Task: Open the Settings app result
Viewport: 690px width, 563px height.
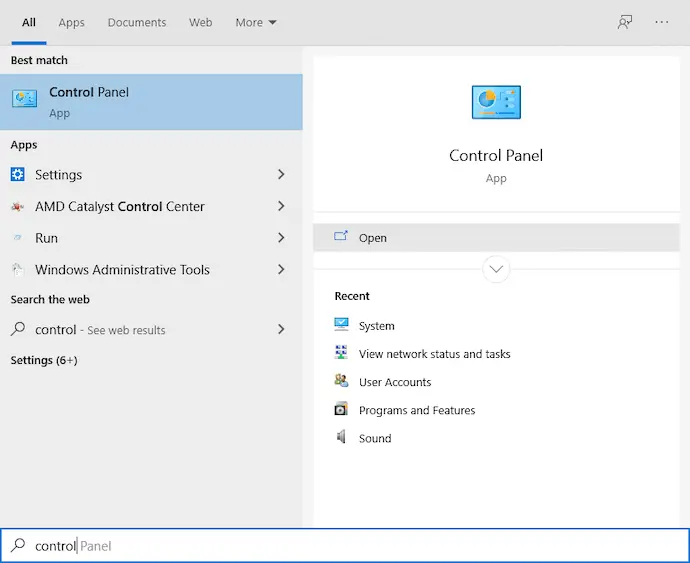Action: pos(151,174)
